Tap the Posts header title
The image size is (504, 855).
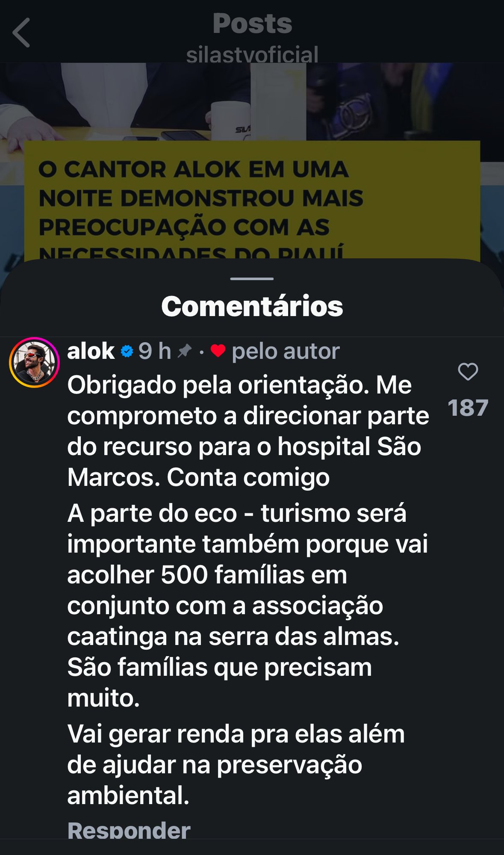point(252,24)
